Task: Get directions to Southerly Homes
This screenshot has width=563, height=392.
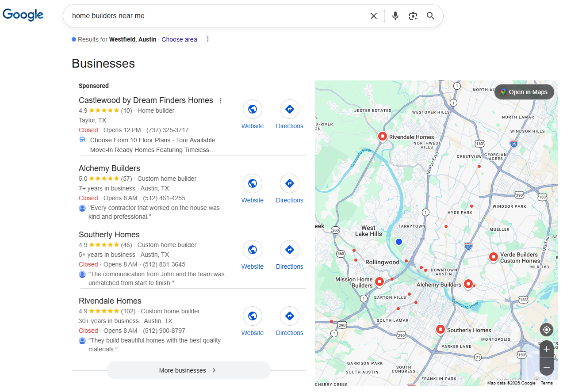Action: 290,250
